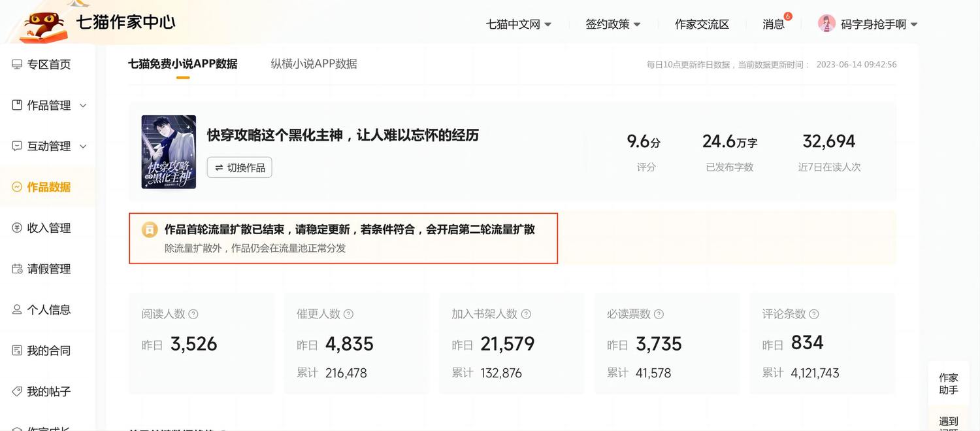Image resolution: width=980 pixels, height=431 pixels.
Task: Click the 除流量扩散外 notice subtext
Action: pyautogui.click(x=255, y=249)
